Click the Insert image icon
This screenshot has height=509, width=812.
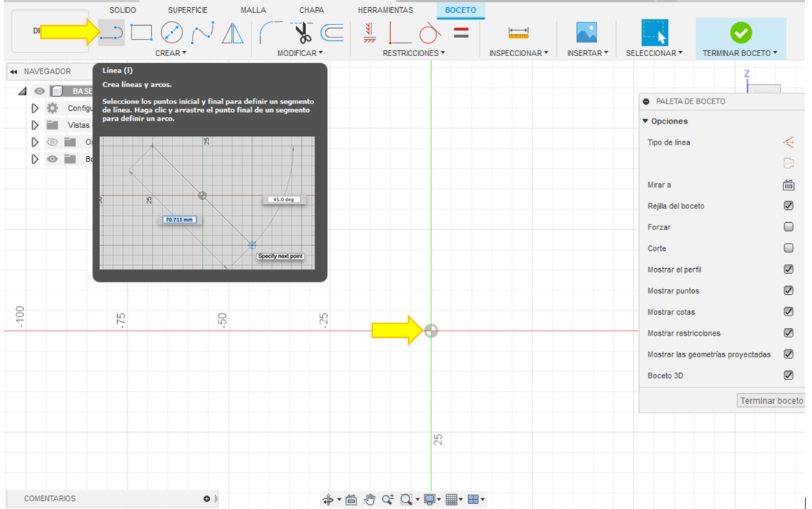(x=587, y=32)
